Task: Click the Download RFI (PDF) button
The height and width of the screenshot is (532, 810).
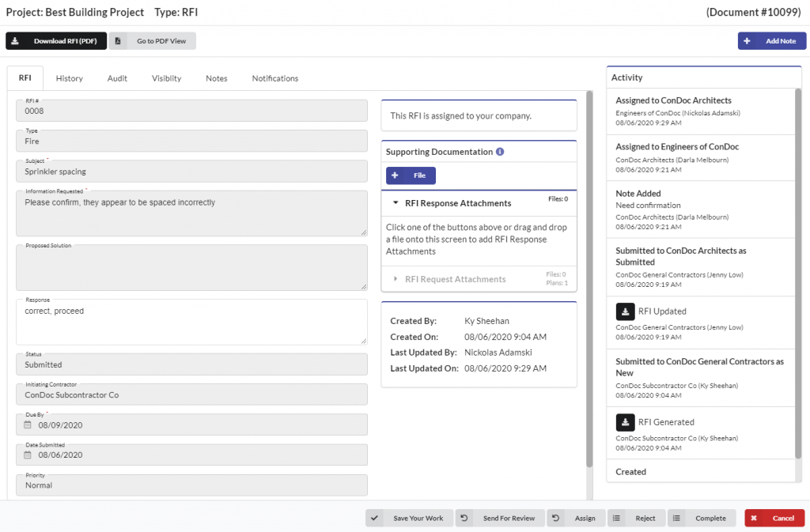Action: click(56, 41)
